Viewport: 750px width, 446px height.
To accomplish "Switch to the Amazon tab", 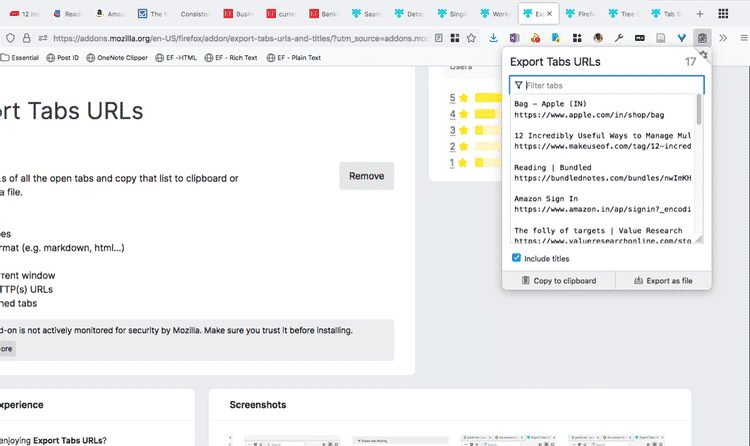I will (110, 14).
